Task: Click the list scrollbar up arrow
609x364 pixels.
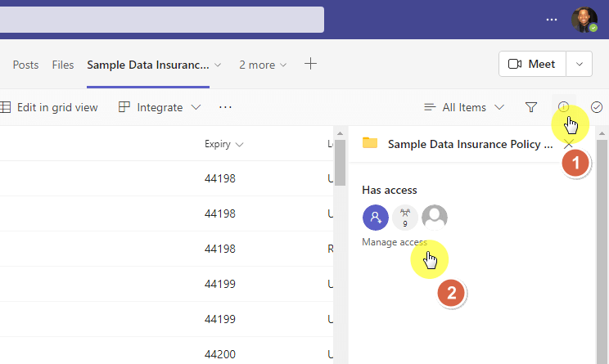Action: tap(340, 133)
